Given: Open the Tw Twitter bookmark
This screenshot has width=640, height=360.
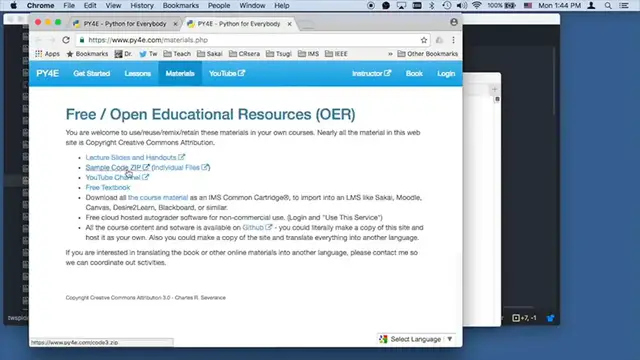Looking at the screenshot, I should point(148,54).
